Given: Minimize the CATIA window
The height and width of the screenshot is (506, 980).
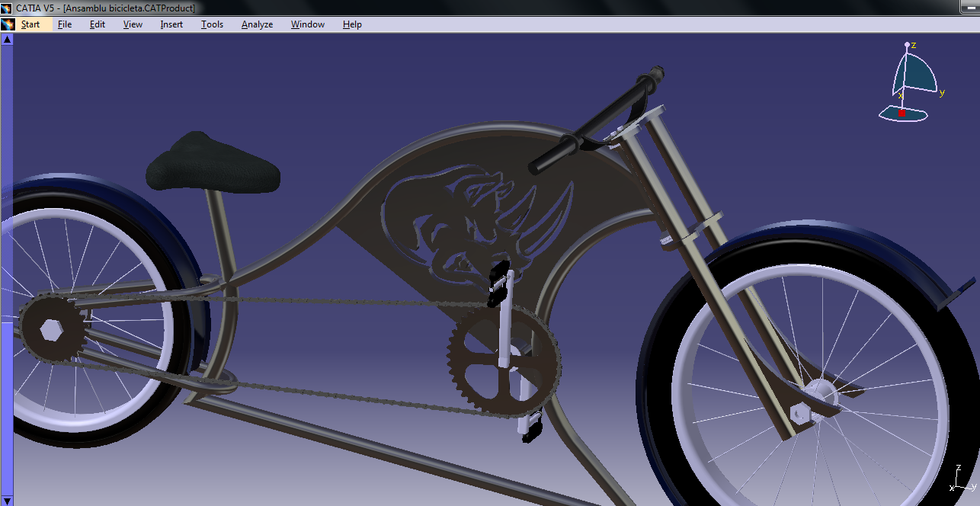Looking at the screenshot, I should pyautogui.click(x=970, y=6).
